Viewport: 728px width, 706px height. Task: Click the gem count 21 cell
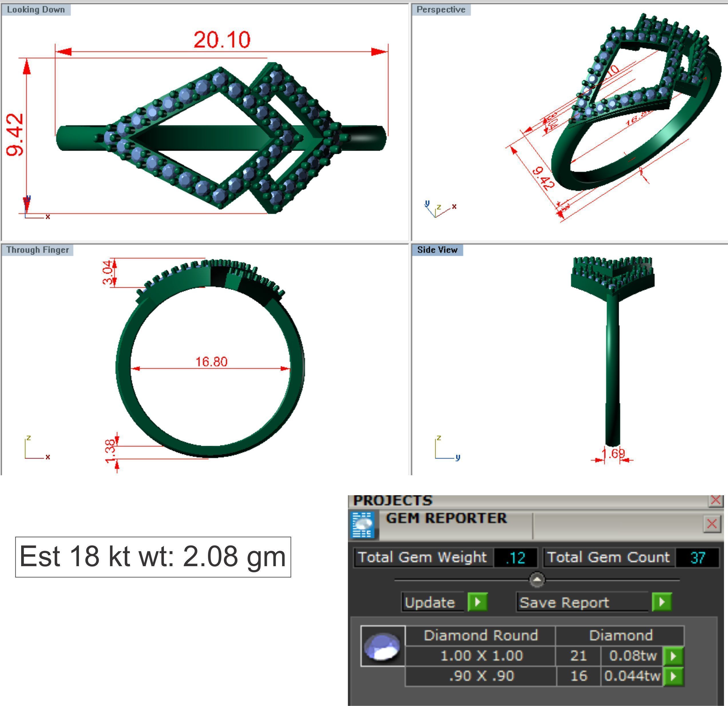[x=578, y=656]
